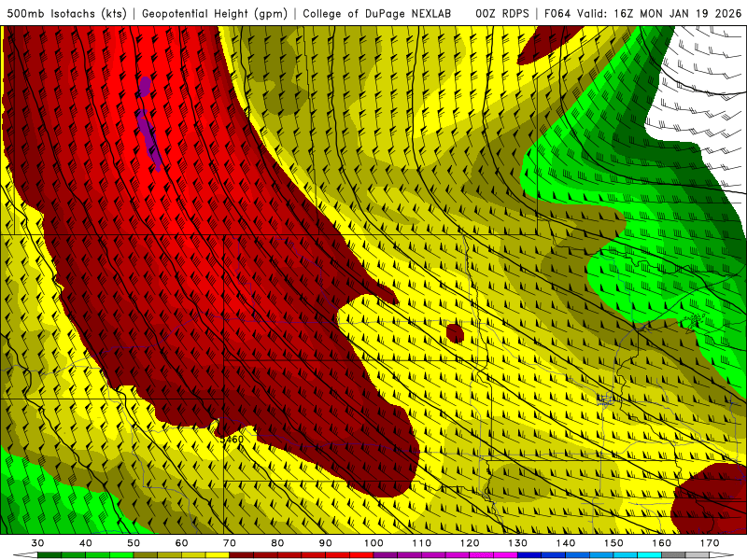Click the dark red swatch right of 70
Image resolution: width=747 pixels, height=560 pixels.
click(242, 555)
